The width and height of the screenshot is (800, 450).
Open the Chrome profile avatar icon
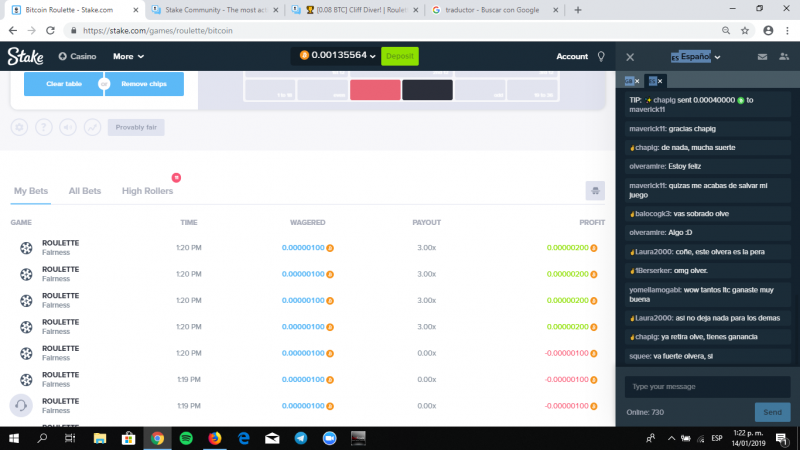tap(768, 31)
